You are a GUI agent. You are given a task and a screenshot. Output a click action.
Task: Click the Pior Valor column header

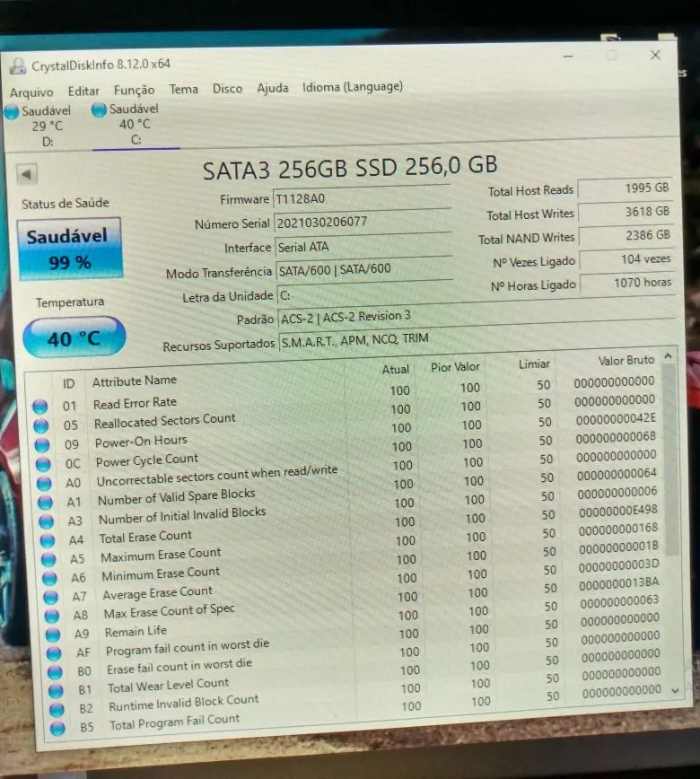pyautogui.click(x=455, y=367)
